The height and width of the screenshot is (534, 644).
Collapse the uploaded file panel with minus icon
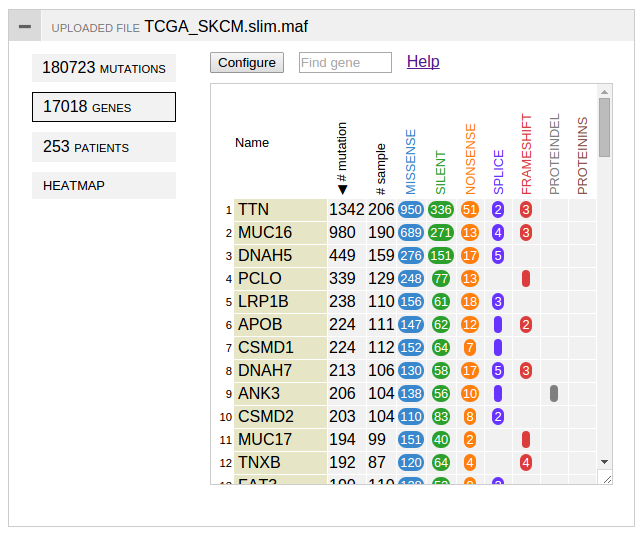click(x=25, y=26)
